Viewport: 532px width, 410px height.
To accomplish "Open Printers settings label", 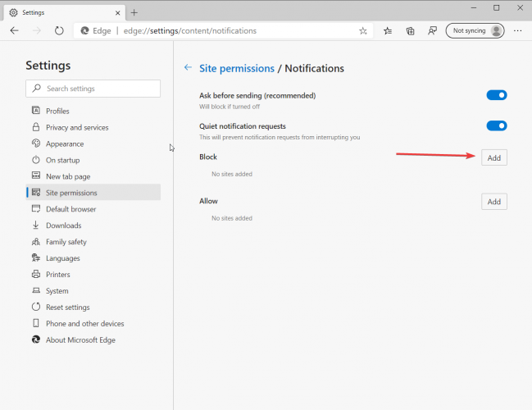I will tap(58, 275).
